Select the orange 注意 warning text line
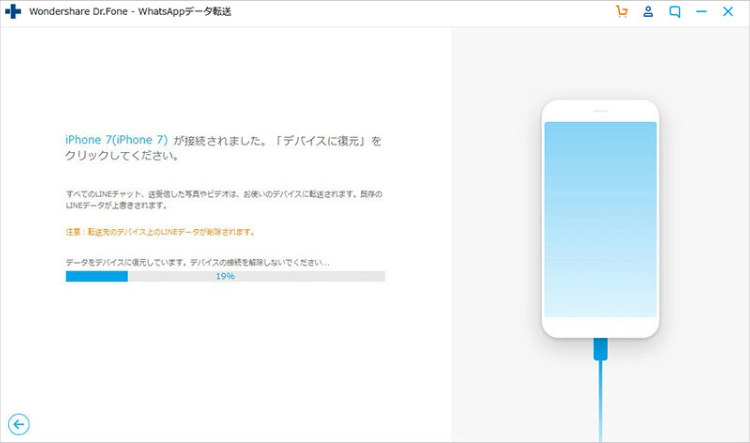This screenshot has width=750, height=443. [x=160, y=232]
